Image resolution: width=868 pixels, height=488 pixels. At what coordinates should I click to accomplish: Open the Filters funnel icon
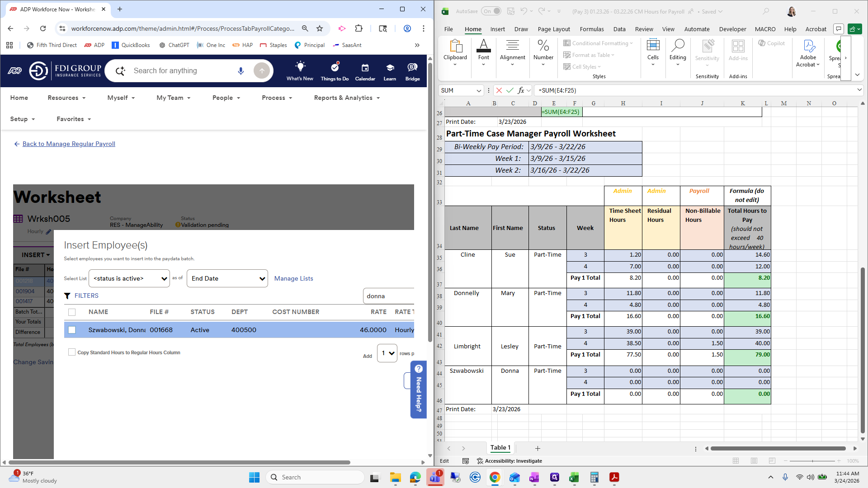(x=67, y=296)
